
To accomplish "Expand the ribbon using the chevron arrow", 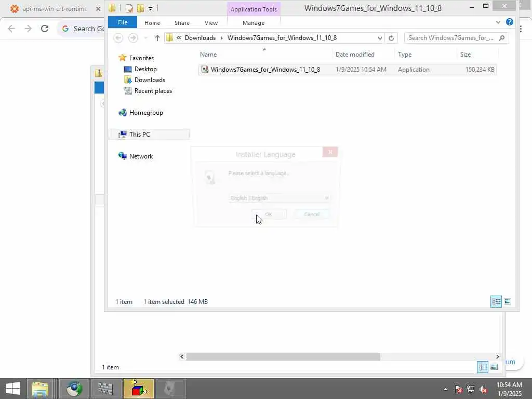I will [498, 22].
